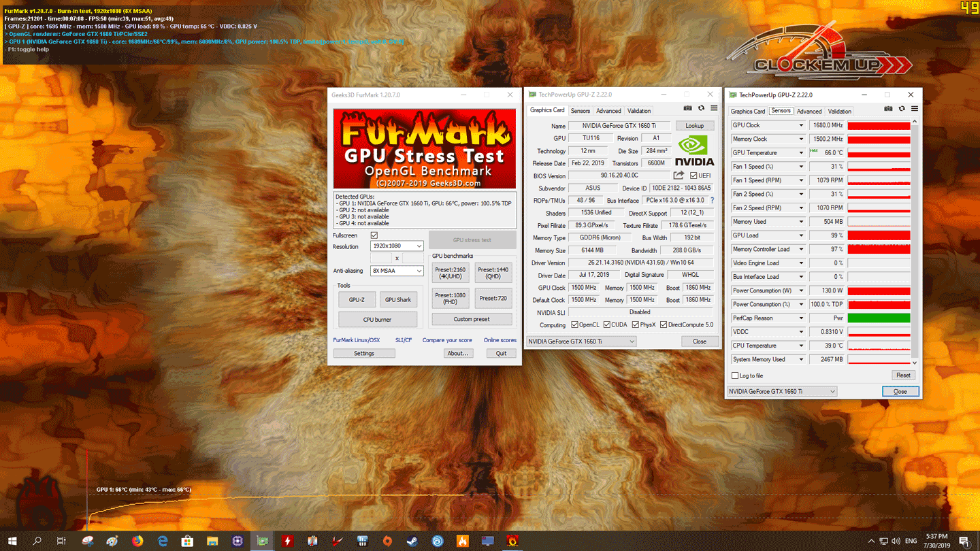Open the hamburger menu in the Sensors window
Image resolution: width=980 pixels, height=551 pixels.
tap(915, 109)
